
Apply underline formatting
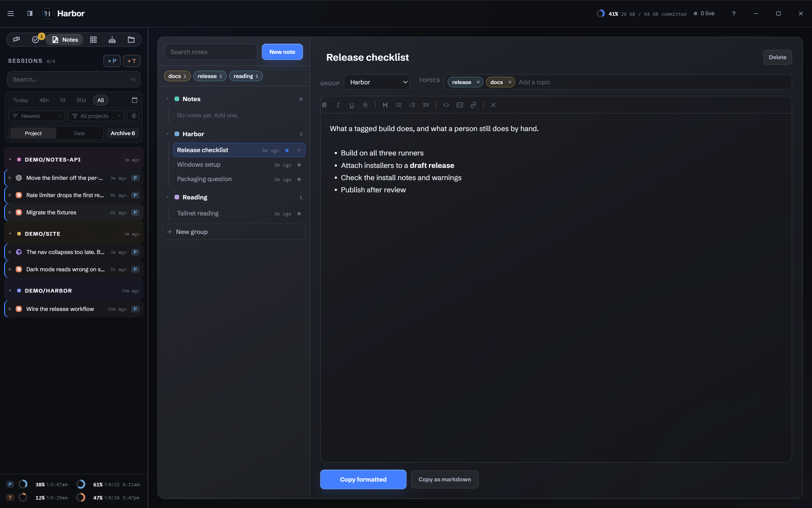(352, 105)
